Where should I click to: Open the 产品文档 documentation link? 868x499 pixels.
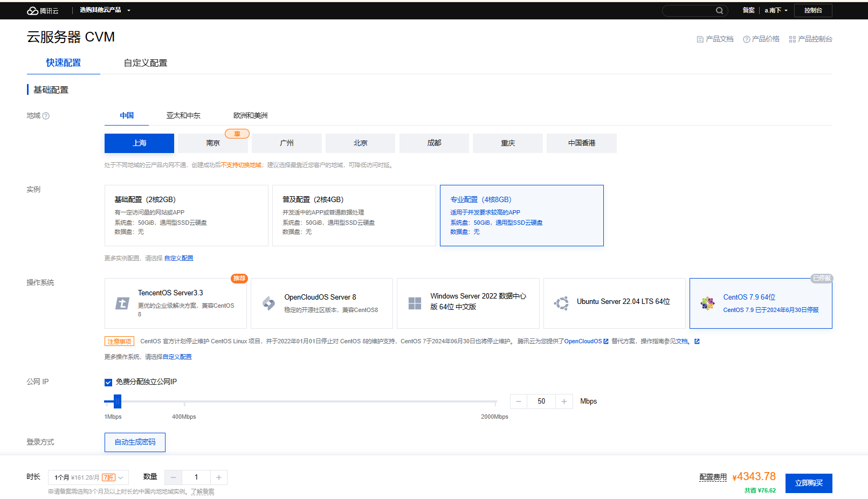pos(715,39)
